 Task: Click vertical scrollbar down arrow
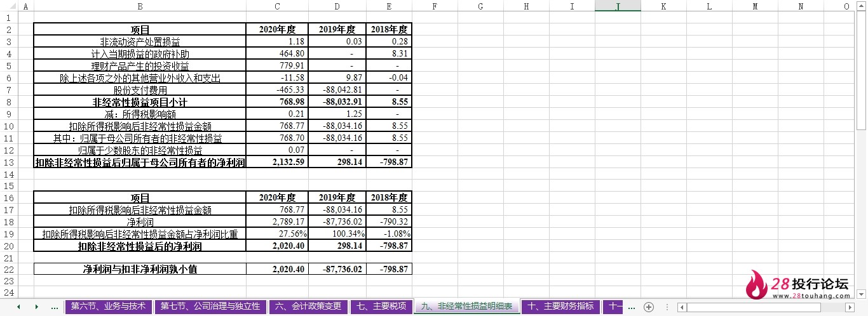click(x=862, y=293)
